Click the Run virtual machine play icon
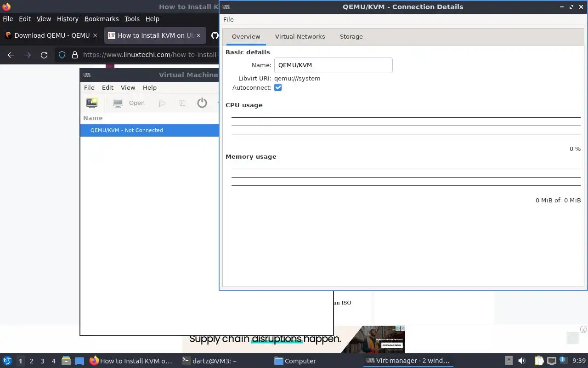 point(162,103)
